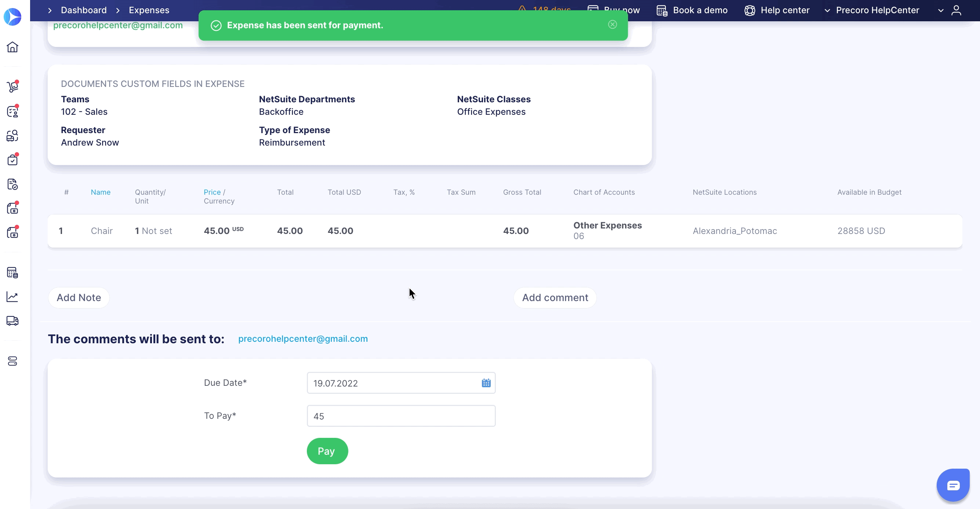This screenshot has height=509, width=980.
Task: Open the hand-cart icon in the sidebar
Action: 12,87
